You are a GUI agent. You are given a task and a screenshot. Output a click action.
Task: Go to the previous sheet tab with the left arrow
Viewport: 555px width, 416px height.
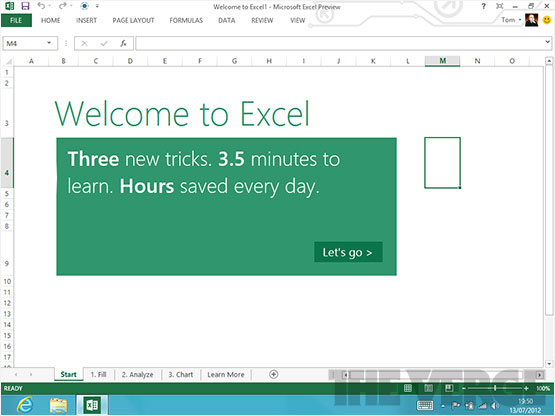(x=16, y=375)
